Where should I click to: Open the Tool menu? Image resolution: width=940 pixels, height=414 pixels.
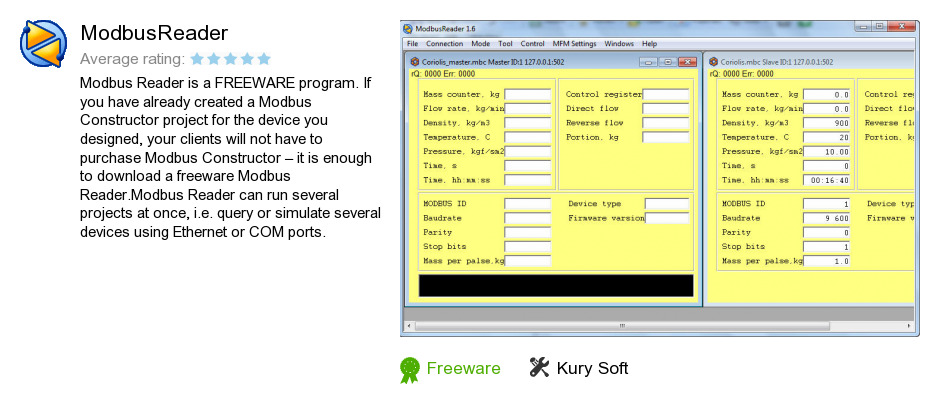[x=505, y=44]
